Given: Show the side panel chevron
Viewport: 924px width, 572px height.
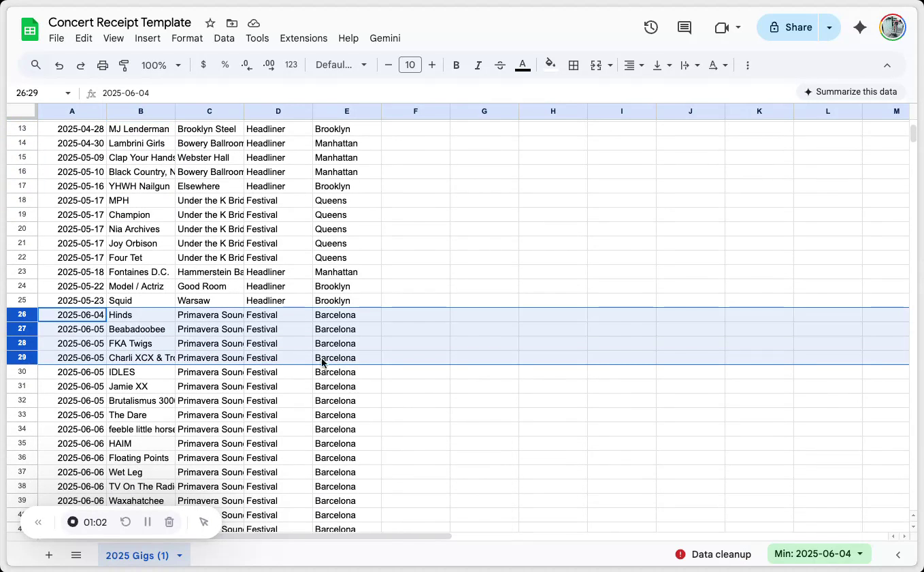Looking at the screenshot, I should (898, 555).
